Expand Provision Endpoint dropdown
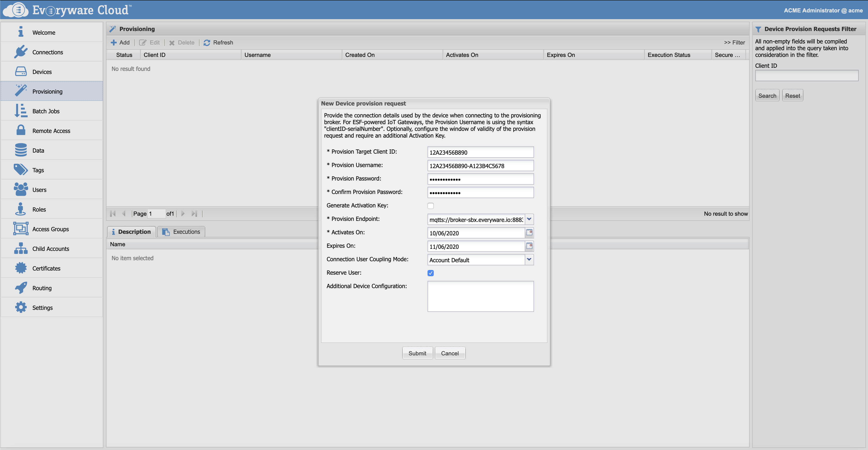The image size is (868, 450). pyautogui.click(x=529, y=219)
